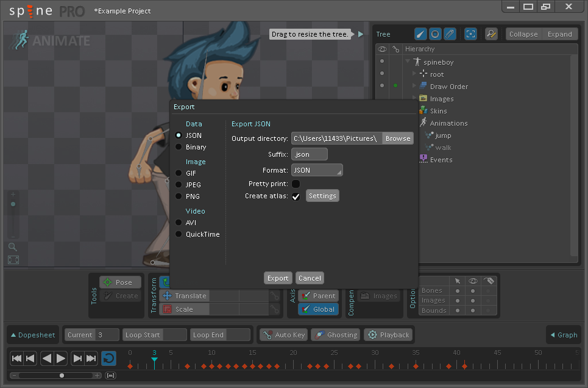This screenshot has width=588, height=388.
Task: Open atlas Settings
Action: coord(322,196)
